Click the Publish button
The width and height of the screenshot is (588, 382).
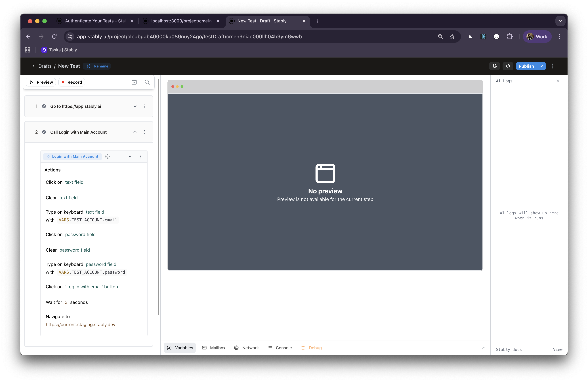(x=526, y=66)
